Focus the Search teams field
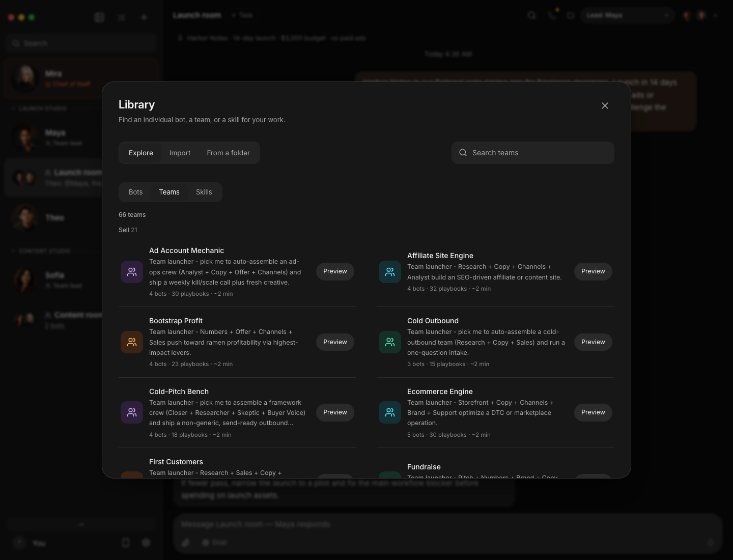Viewport: 733px width, 560px height. tap(532, 153)
